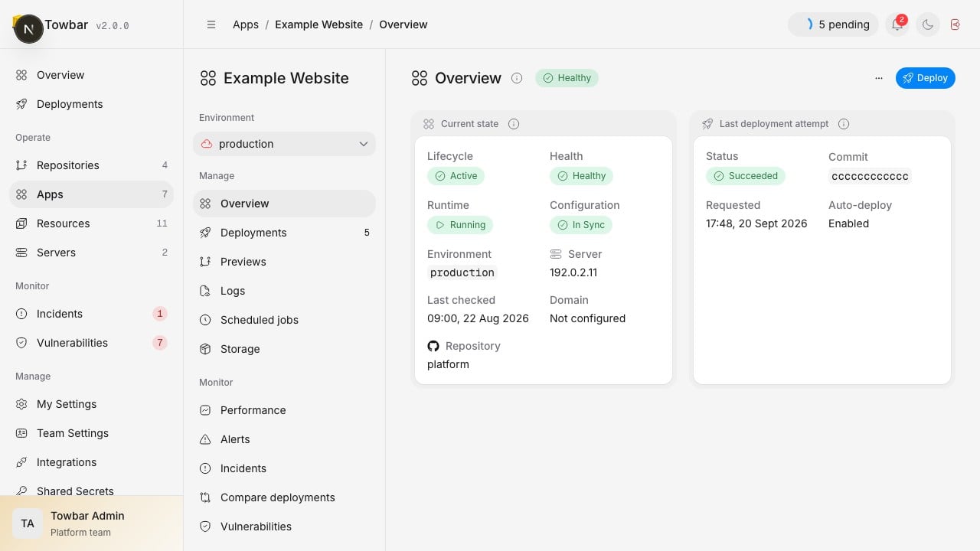The image size is (980, 551).
Task: Open Vulnerabilities in main sidebar
Action: [x=91, y=343]
